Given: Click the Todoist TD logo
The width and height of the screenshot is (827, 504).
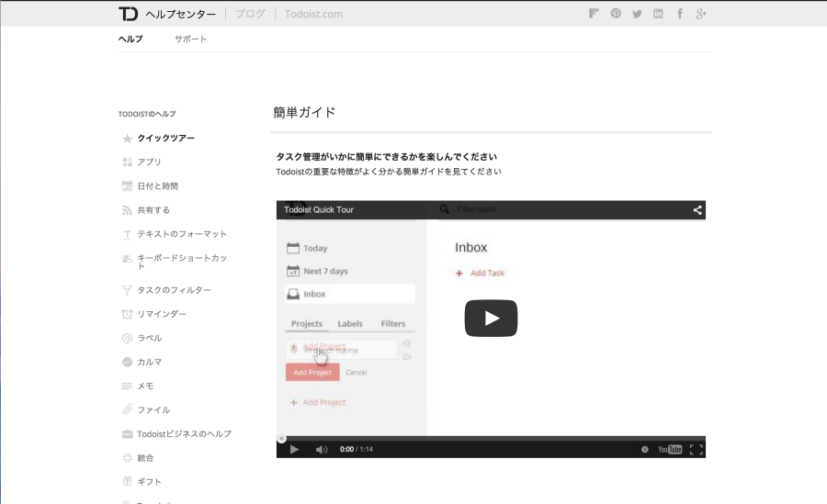Looking at the screenshot, I should tap(128, 14).
